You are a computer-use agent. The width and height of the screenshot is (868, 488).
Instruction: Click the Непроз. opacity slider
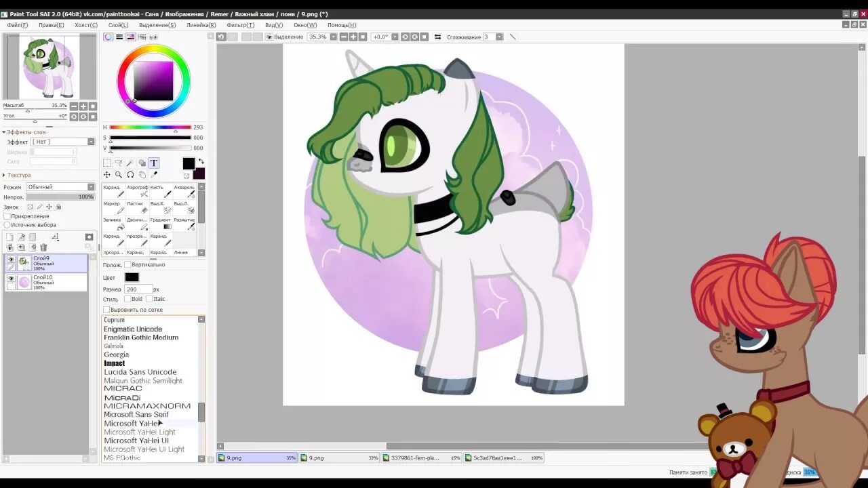coord(60,197)
